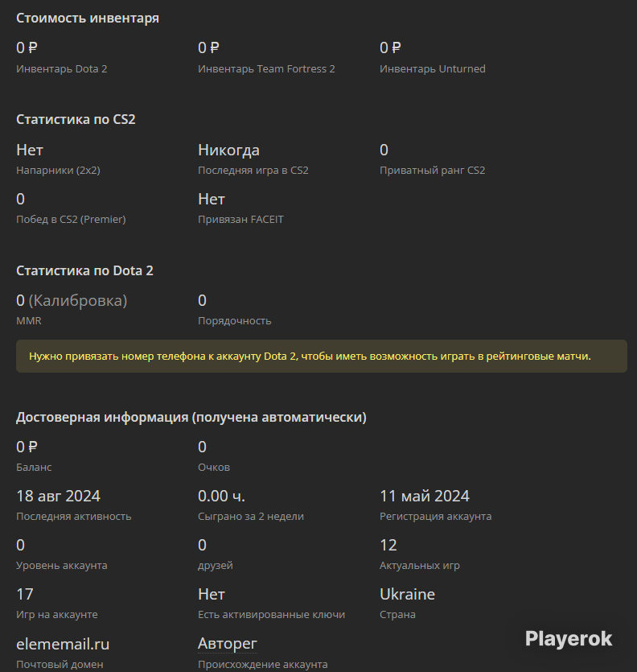Click the Калибровка MMR value
Screen dimensions: 637x672
click(x=72, y=301)
